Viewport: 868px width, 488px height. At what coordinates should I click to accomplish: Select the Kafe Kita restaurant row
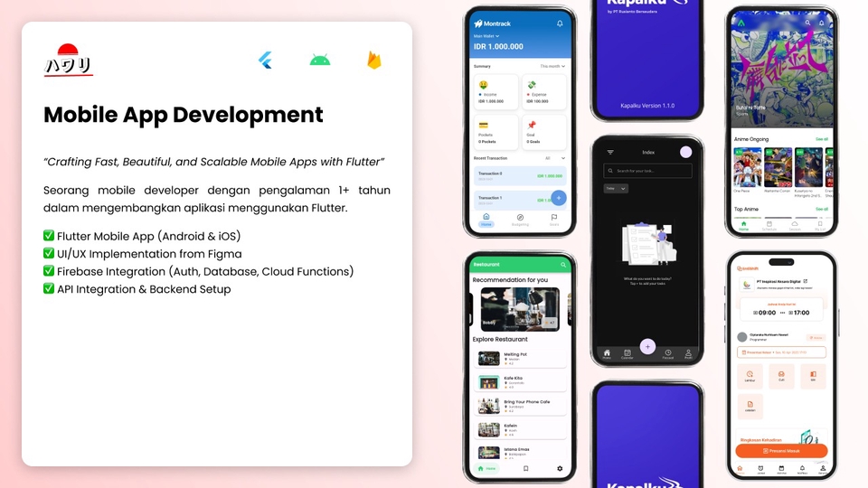point(521,382)
